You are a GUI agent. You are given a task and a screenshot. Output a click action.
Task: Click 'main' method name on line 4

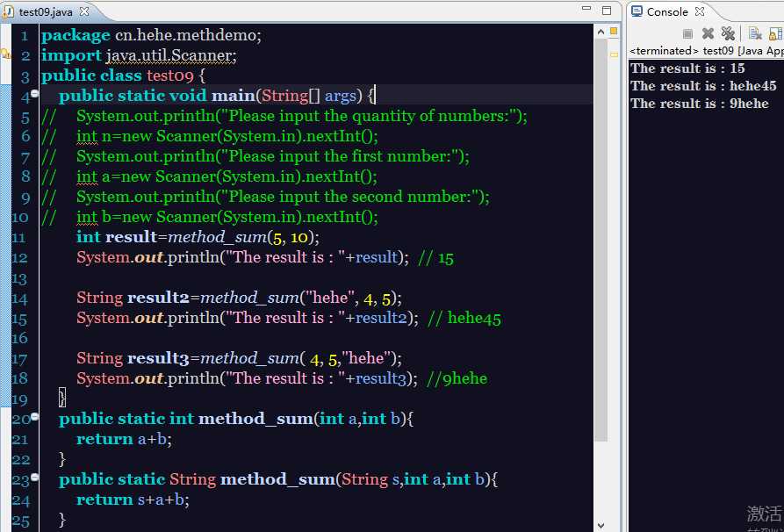[x=234, y=96]
